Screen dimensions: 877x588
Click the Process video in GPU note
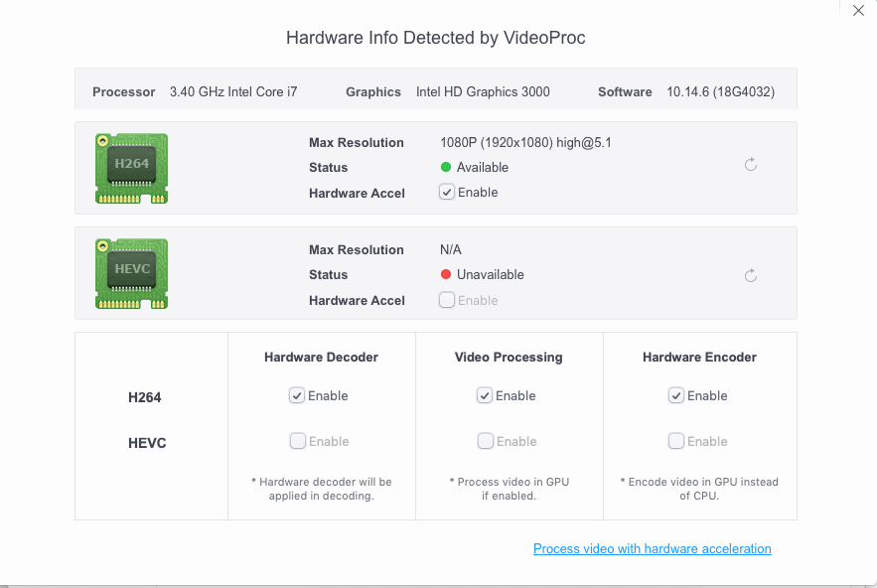(x=509, y=489)
